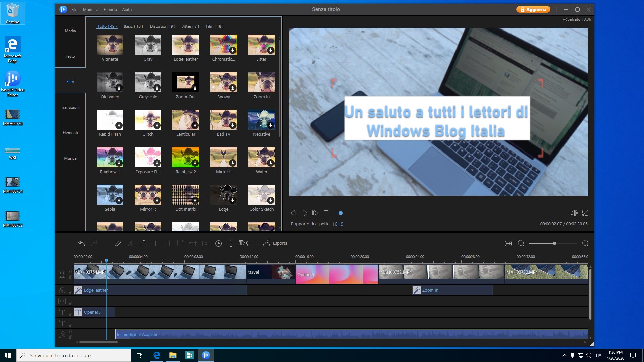The height and width of the screenshot is (362, 644).
Task: Click the Esporta button in timeline toolbar
Action: coord(275,243)
